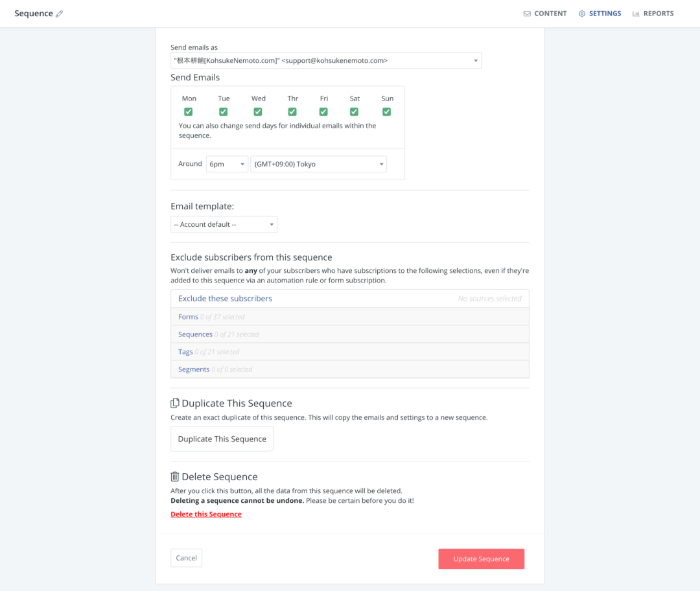Viewport: 700px width, 591px height.
Task: Disable sending on Sunday checkbox
Action: [x=387, y=111]
